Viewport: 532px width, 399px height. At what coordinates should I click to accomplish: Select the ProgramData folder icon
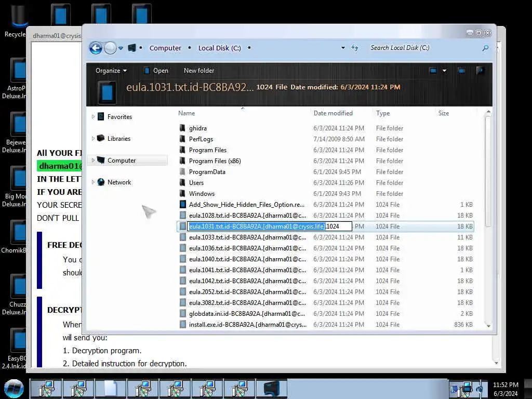point(182,171)
